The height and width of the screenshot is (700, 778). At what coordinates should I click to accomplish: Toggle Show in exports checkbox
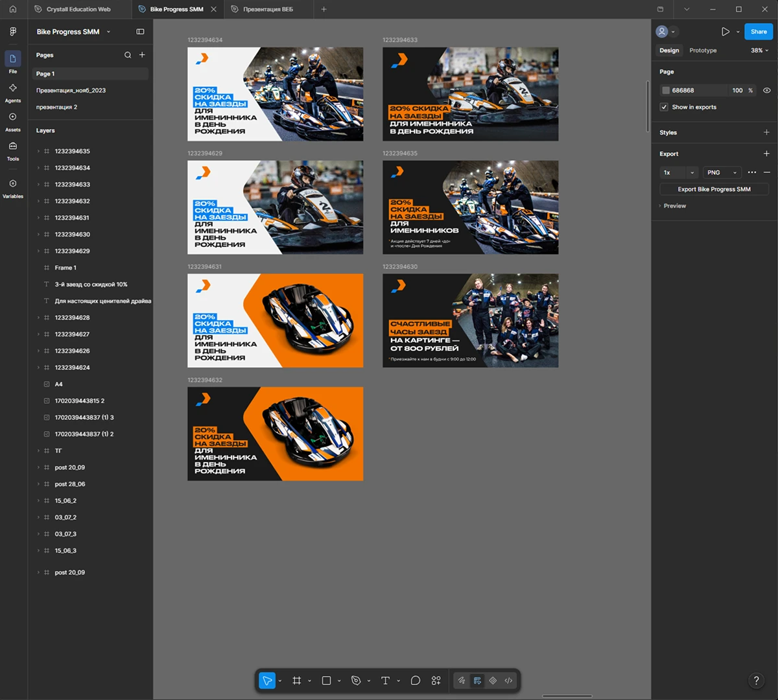(x=664, y=107)
